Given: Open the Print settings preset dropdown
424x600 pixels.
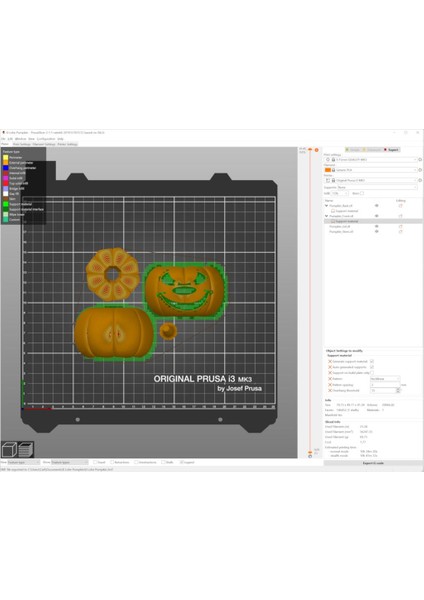Looking at the screenshot, I should 371,160.
